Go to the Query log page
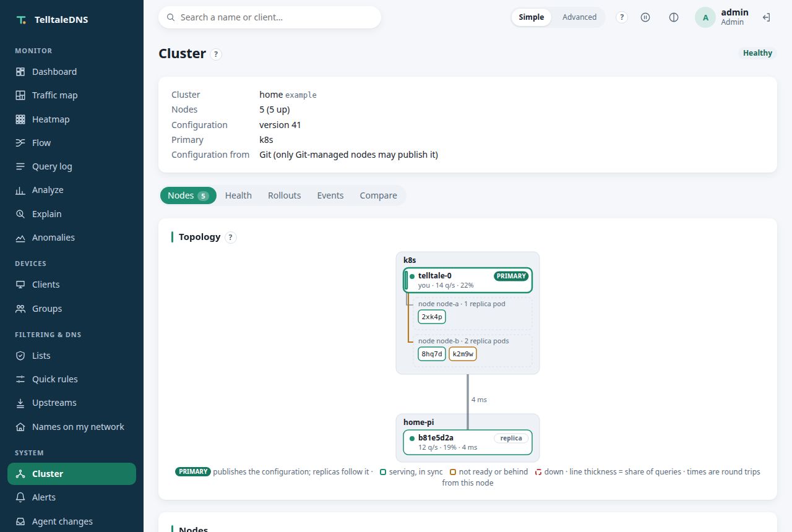The image size is (792, 532). (72, 166)
